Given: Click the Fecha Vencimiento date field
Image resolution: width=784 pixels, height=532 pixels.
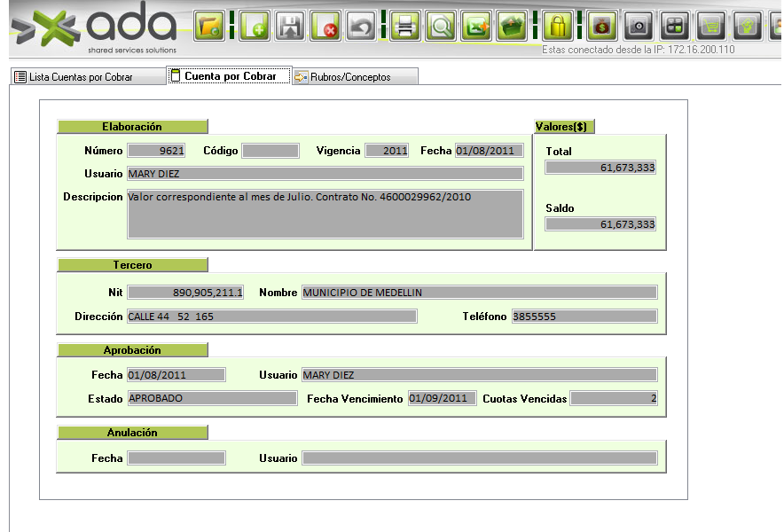Looking at the screenshot, I should 442,398.
